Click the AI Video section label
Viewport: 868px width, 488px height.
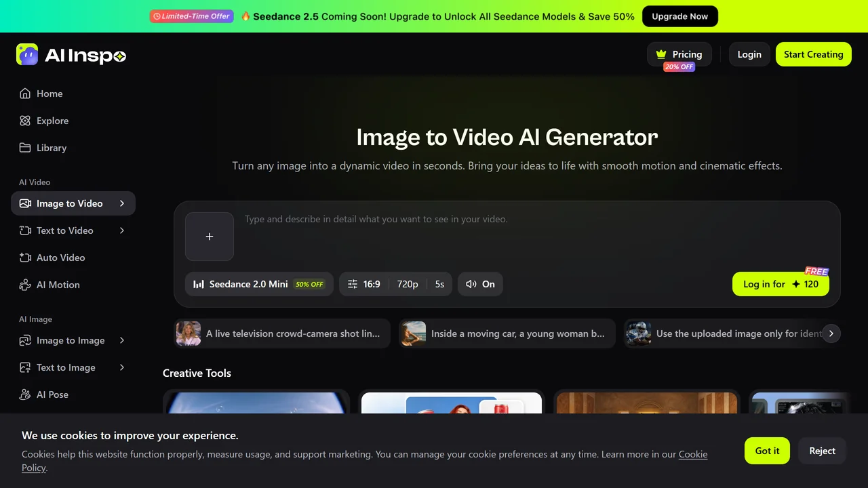pos(35,182)
